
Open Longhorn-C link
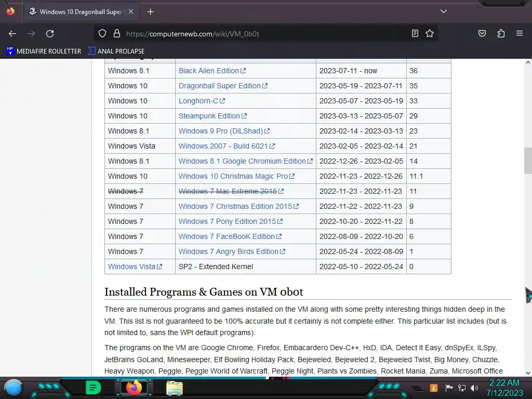202,101
